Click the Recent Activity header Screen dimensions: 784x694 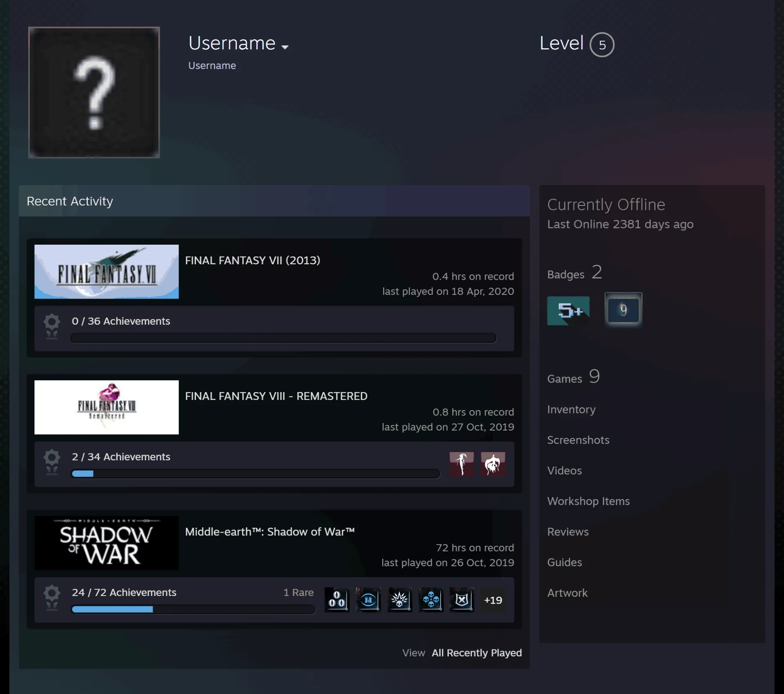point(274,201)
